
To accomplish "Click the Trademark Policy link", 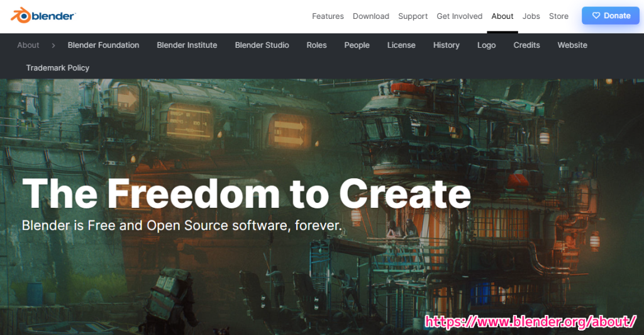I will point(58,68).
